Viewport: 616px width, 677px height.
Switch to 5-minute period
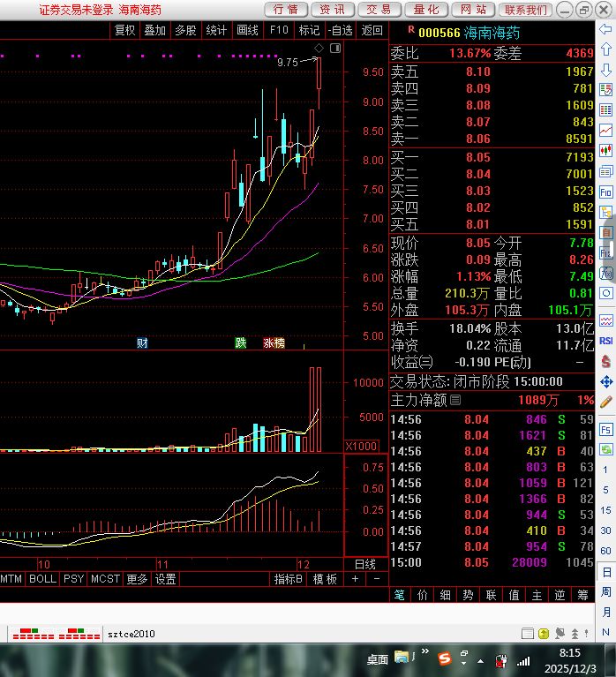coord(605,490)
